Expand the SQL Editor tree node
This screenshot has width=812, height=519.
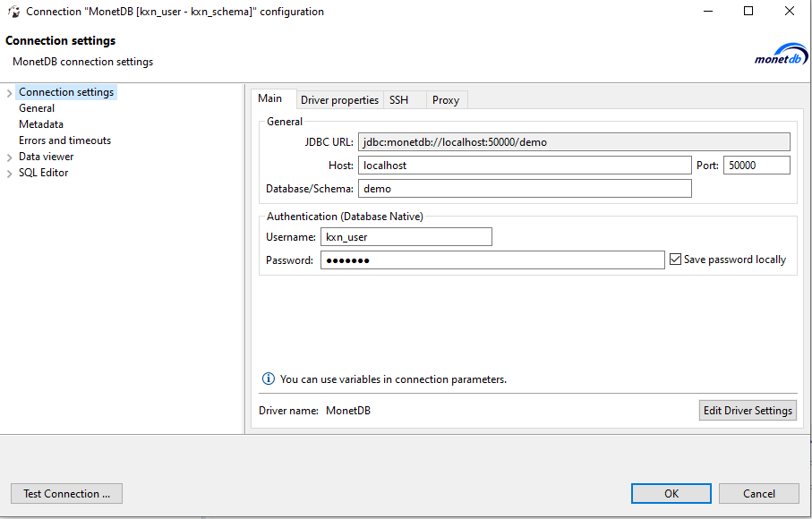(9, 174)
